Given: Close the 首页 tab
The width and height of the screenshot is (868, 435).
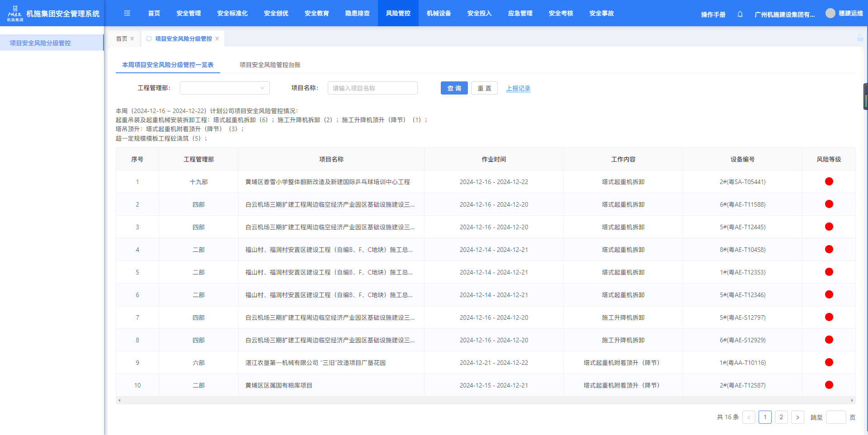Looking at the screenshot, I should click(x=132, y=39).
